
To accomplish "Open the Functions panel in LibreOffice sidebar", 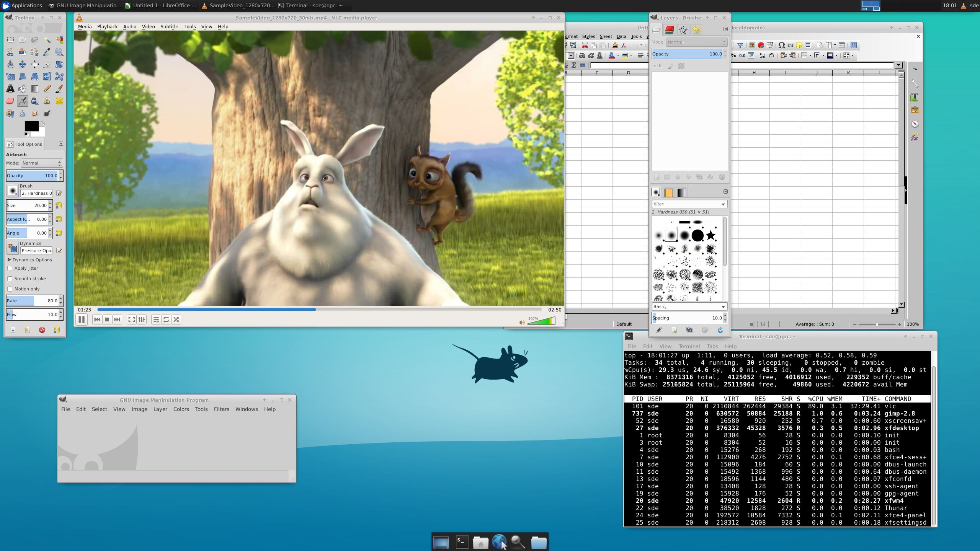I will click(915, 137).
